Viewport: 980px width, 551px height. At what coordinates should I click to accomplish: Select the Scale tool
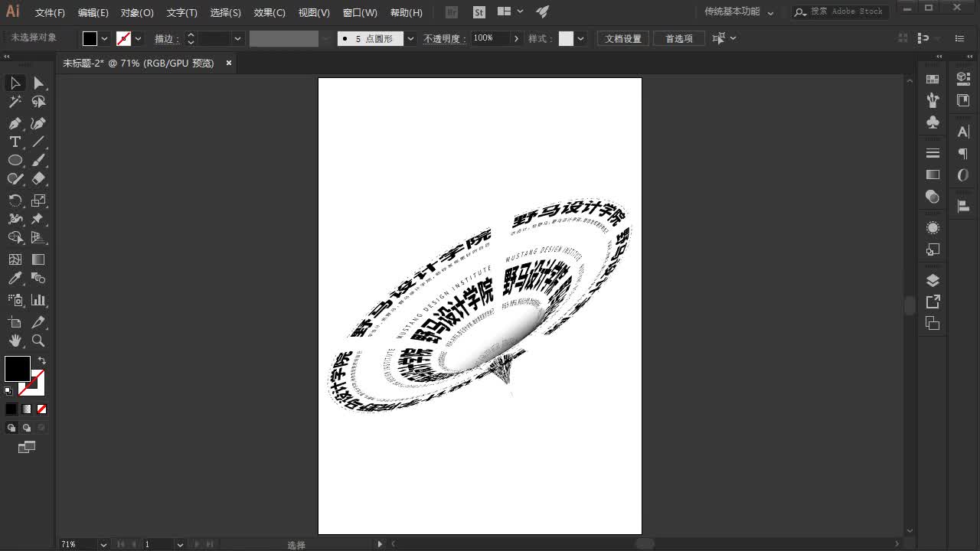[38, 201]
